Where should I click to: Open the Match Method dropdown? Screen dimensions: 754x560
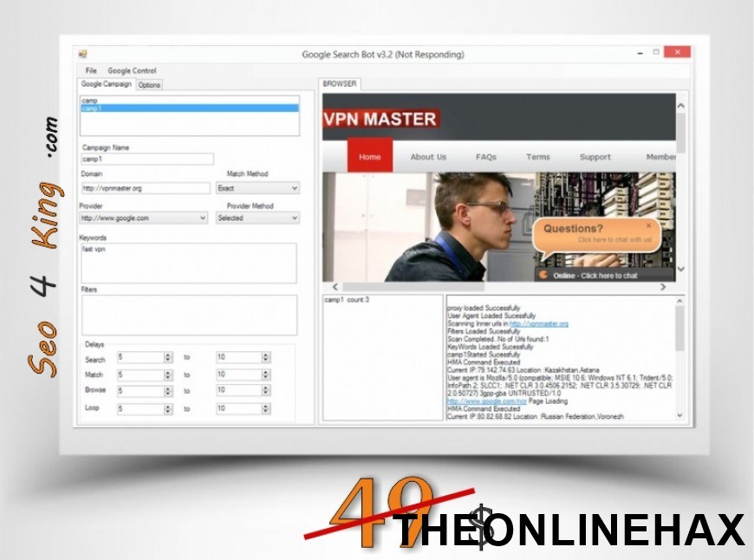coord(257,188)
